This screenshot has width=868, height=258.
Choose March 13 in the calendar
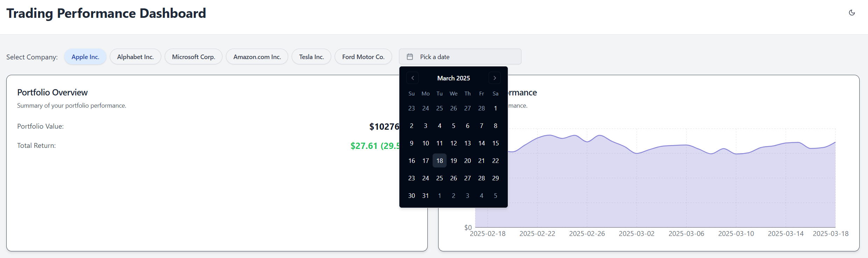pos(468,143)
